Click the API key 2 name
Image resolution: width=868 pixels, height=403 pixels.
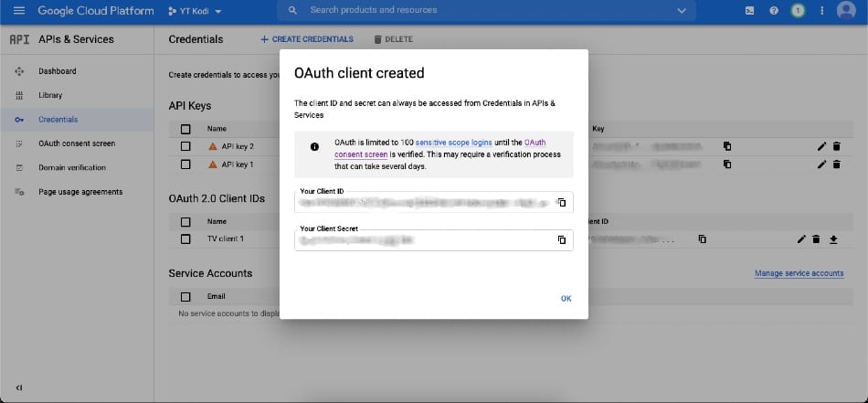pyautogui.click(x=238, y=147)
